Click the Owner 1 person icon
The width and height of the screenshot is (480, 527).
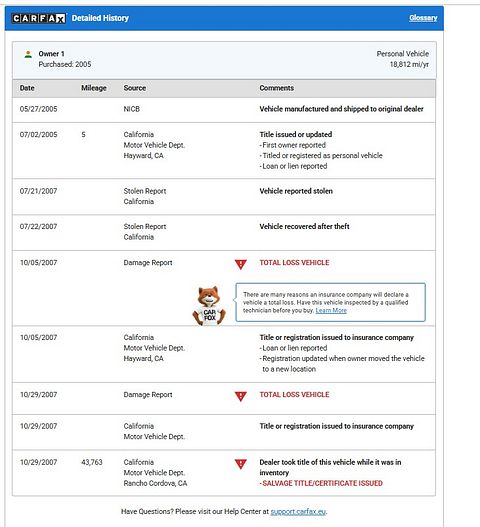[x=28, y=54]
